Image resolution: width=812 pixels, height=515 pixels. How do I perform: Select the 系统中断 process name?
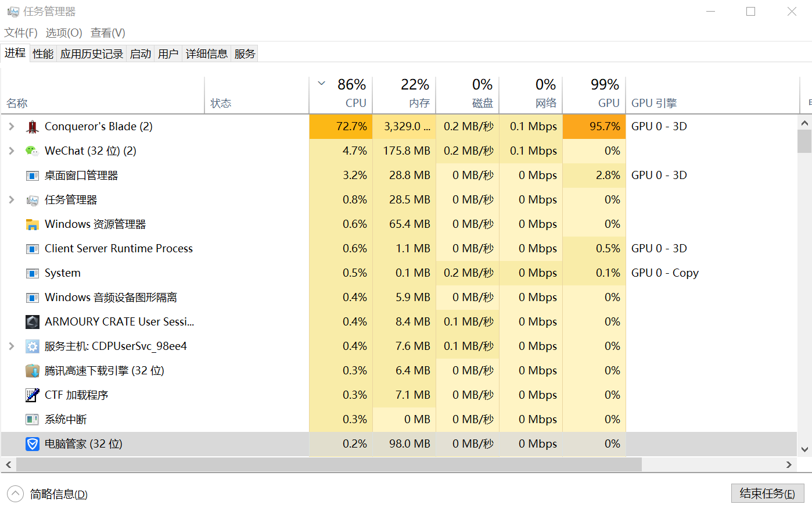pos(66,420)
